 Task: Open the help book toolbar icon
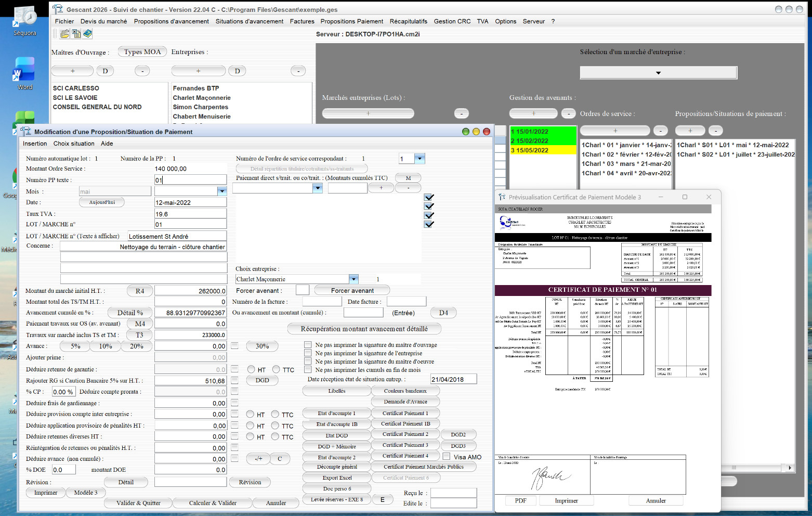tap(88, 34)
